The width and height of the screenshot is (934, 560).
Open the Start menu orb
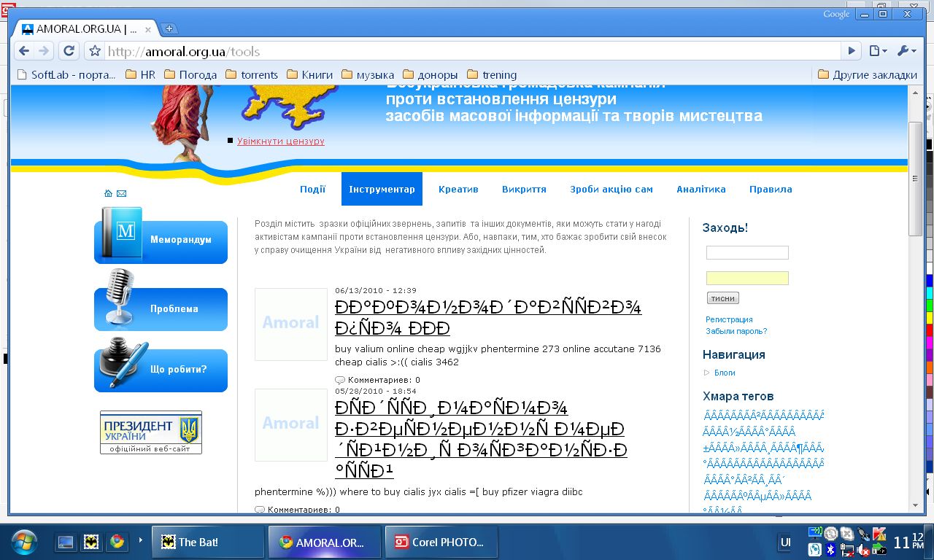24,542
